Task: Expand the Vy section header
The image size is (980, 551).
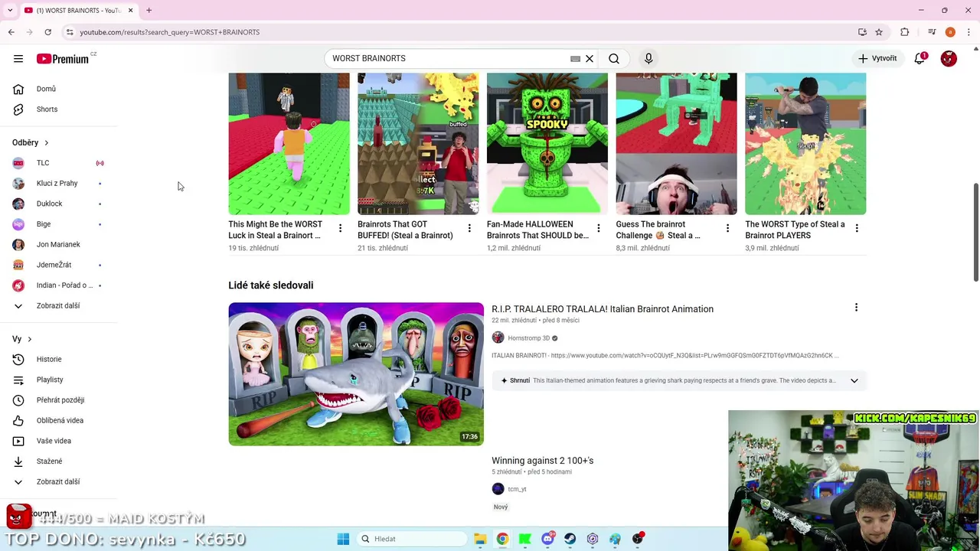Action: click(22, 339)
